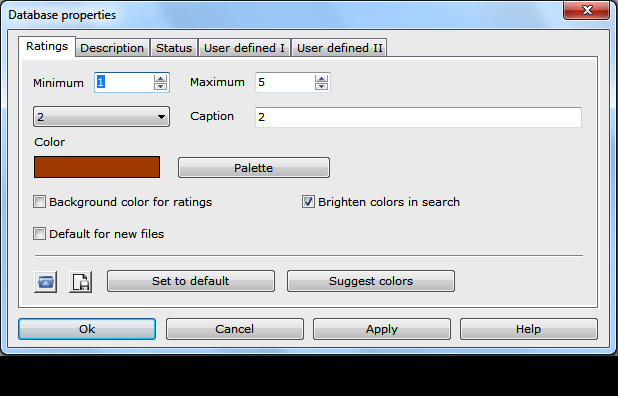
Task: Click Suggest colors button
Action: pyautogui.click(x=371, y=281)
